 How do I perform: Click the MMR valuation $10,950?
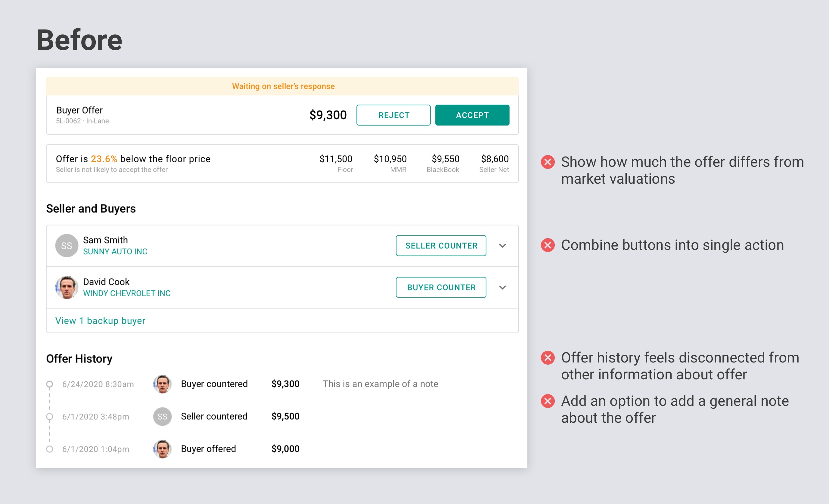click(x=391, y=158)
